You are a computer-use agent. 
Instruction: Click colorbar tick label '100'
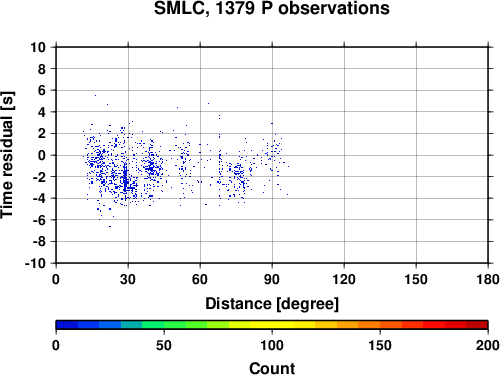[x=272, y=345]
